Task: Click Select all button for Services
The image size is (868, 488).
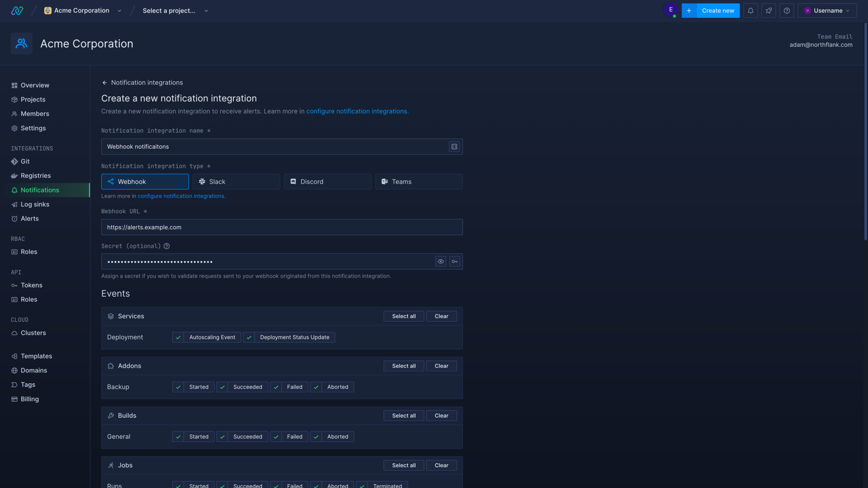Action: click(404, 316)
